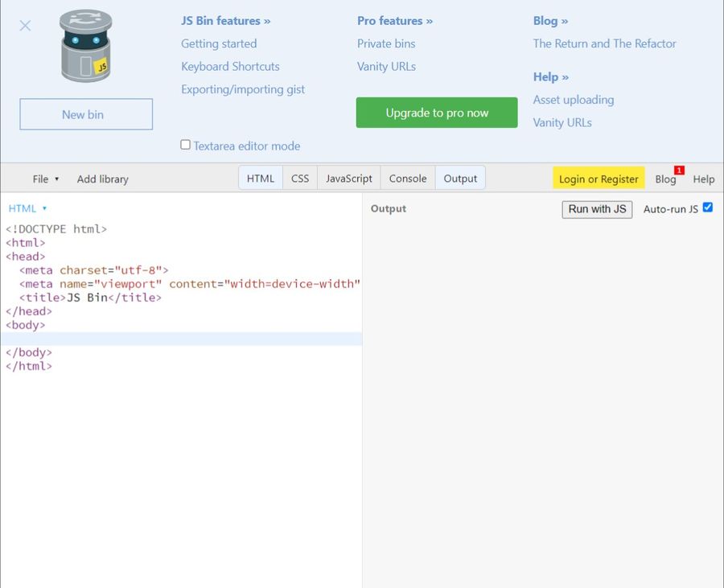Click the <title>JS Bin</title> code line
Viewport: 724px width, 588px height.
[90, 298]
